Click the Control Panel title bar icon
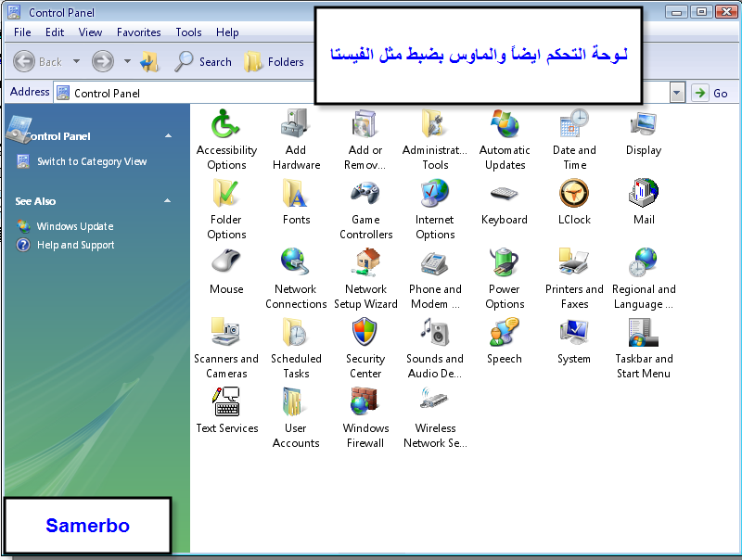742x560 pixels. point(14,12)
